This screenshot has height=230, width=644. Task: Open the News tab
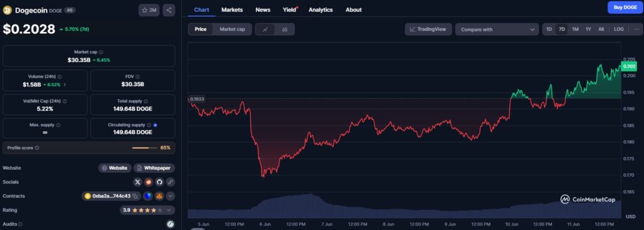click(x=263, y=9)
